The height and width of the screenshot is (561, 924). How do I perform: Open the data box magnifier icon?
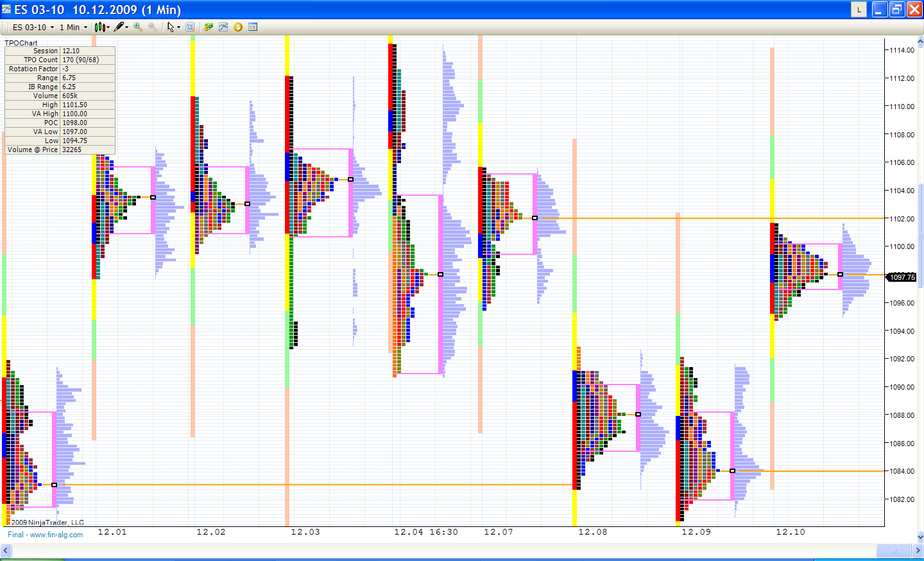[190, 27]
